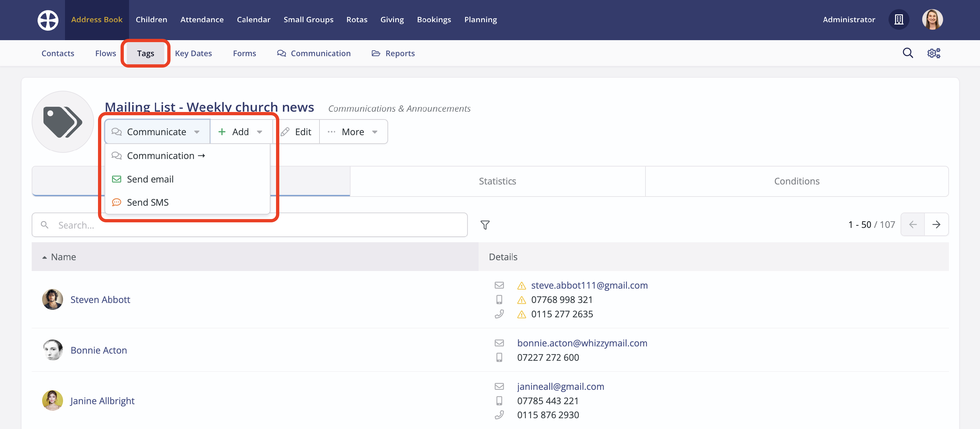Open the Rotas module
The height and width of the screenshot is (429, 980).
(x=357, y=19)
